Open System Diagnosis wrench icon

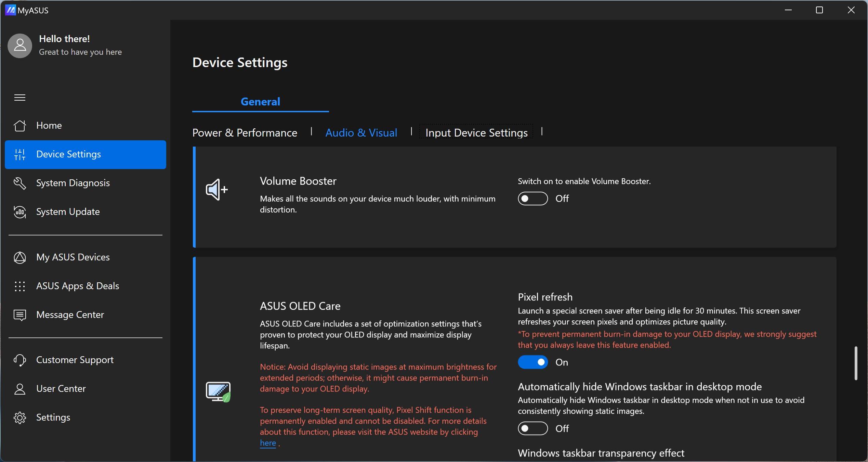[x=20, y=183]
